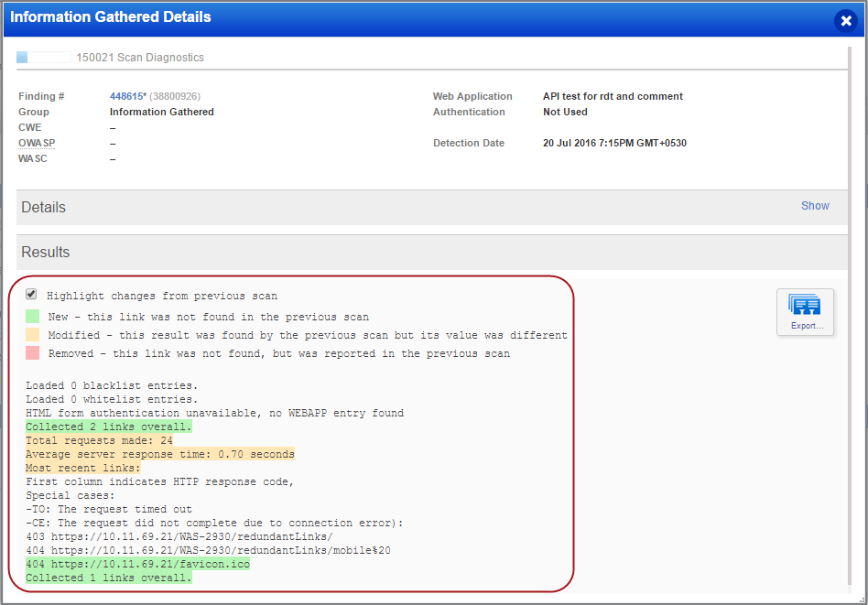The height and width of the screenshot is (605, 868).
Task: Close the Information Gathered Details dialog
Action: [845, 20]
